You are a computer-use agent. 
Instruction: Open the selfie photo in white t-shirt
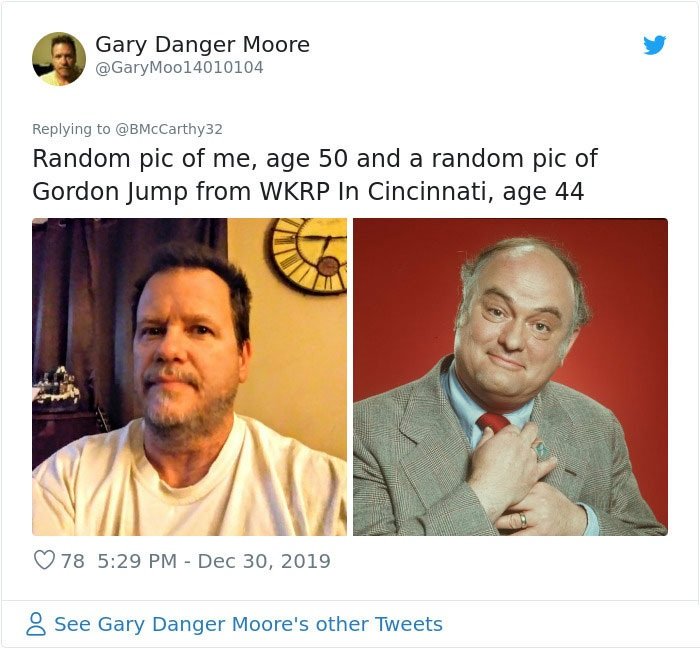pos(189,377)
